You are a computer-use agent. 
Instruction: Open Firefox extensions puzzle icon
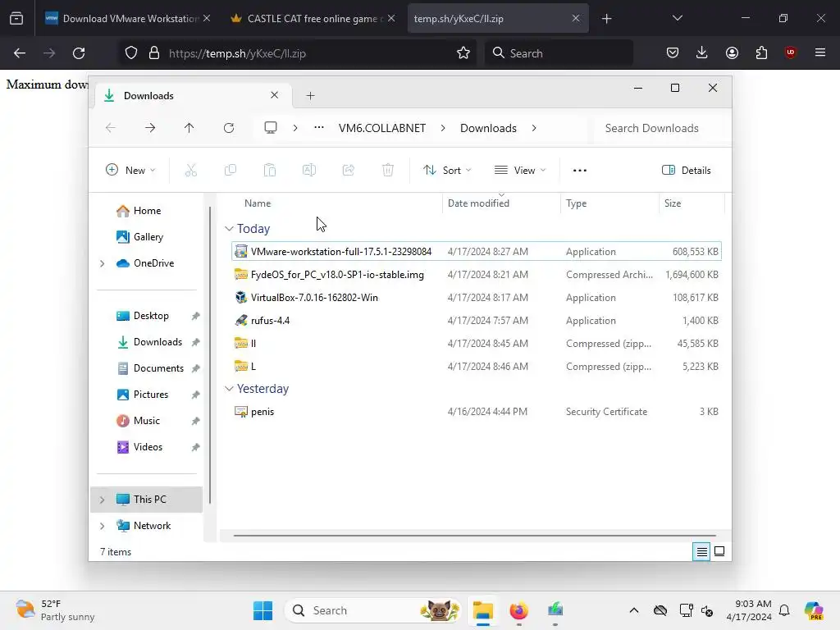761,52
